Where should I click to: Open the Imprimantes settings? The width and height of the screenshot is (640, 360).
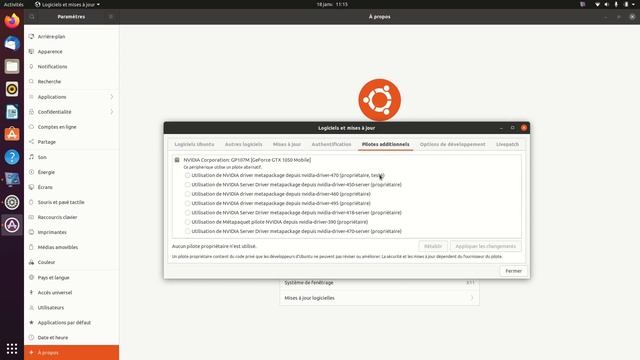pyautogui.click(x=71, y=232)
